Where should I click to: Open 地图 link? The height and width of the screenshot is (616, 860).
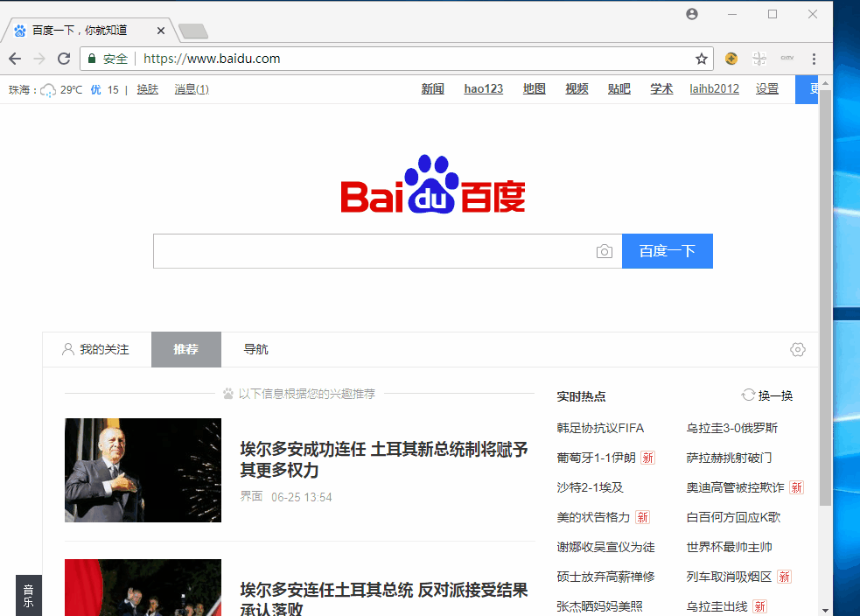[x=535, y=89]
